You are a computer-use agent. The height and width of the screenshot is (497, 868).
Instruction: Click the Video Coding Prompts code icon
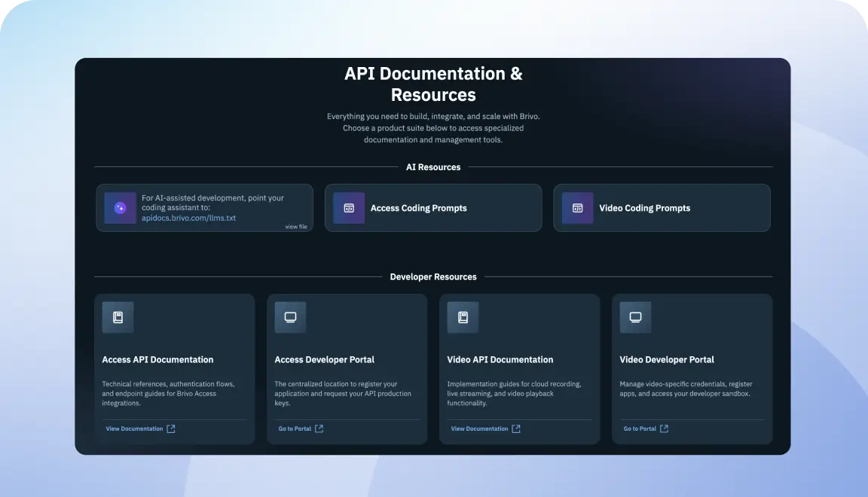[x=577, y=208]
